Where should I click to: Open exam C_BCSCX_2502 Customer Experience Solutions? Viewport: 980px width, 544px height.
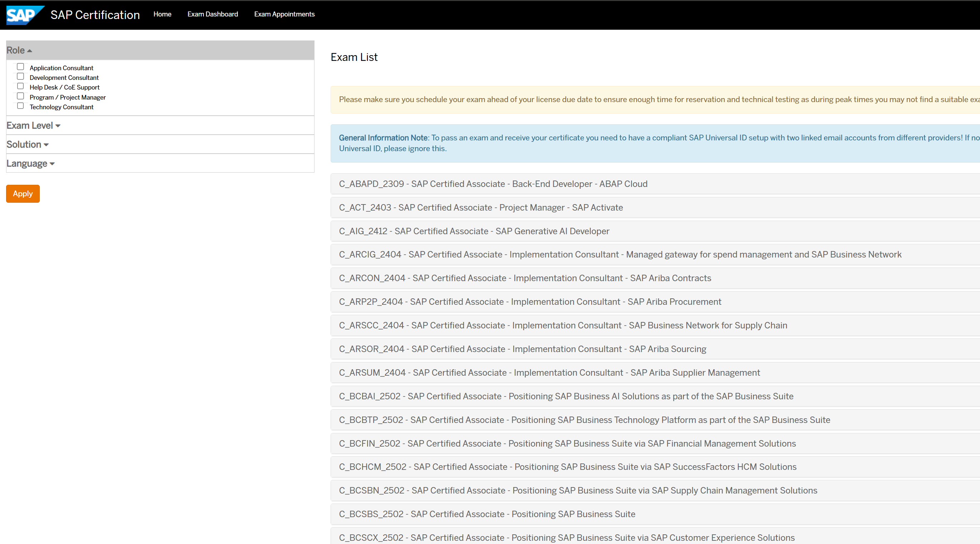point(655,536)
